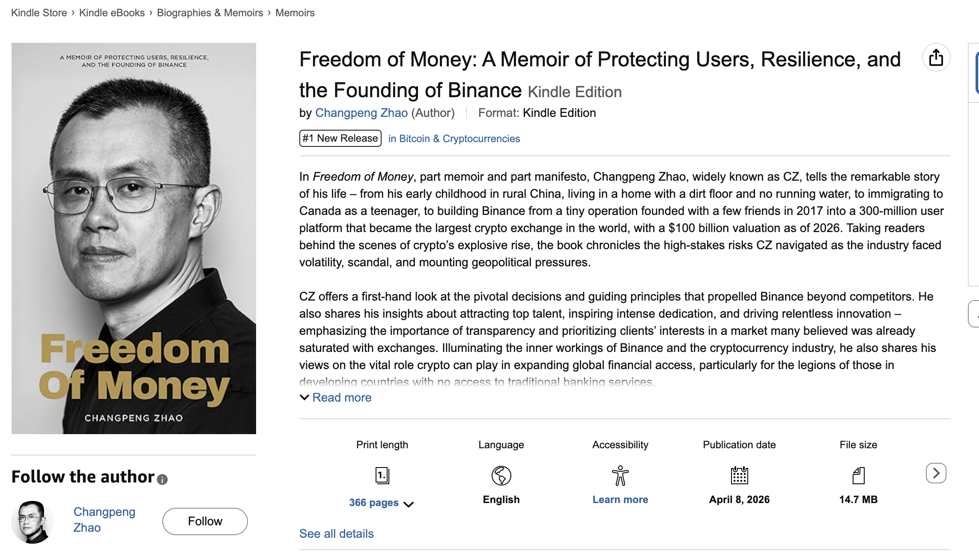Open the Kindle Store breadcrumb
The image size is (979, 560).
click(39, 13)
